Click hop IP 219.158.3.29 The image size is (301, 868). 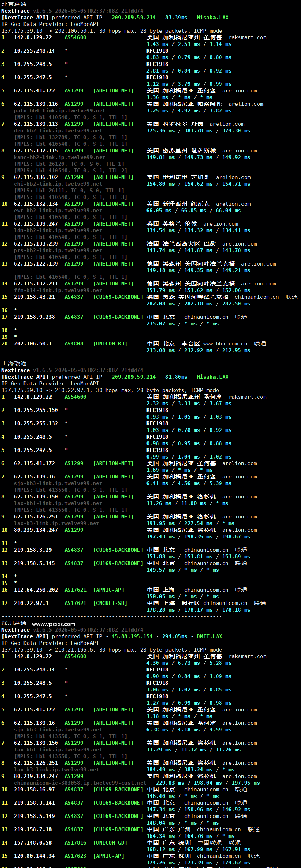[x=33, y=550]
